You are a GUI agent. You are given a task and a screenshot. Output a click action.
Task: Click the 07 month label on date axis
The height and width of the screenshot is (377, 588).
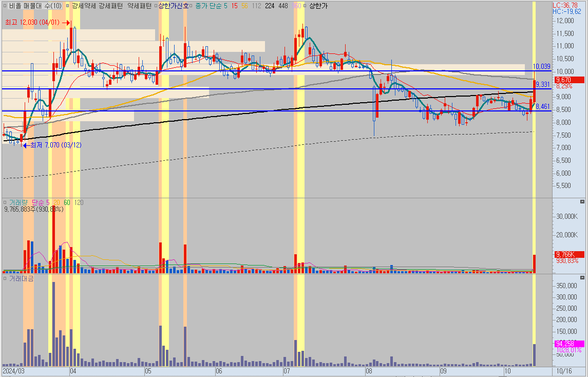[286, 371]
